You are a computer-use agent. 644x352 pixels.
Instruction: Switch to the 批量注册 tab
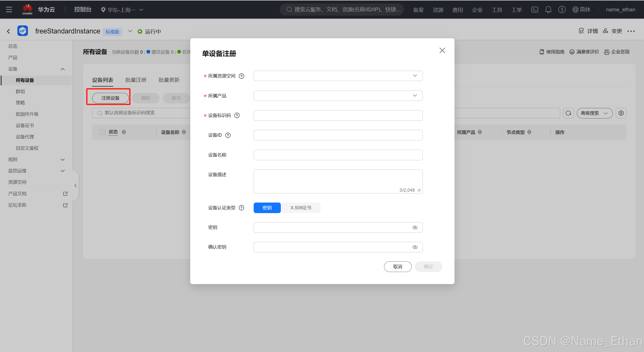[136, 80]
